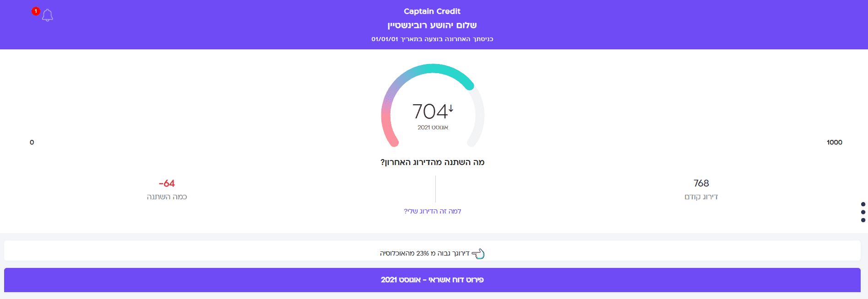Screen dimensions: 868x299
Task: Open the 'למה זה הדירוג שלי?' link
Action: 432,211
